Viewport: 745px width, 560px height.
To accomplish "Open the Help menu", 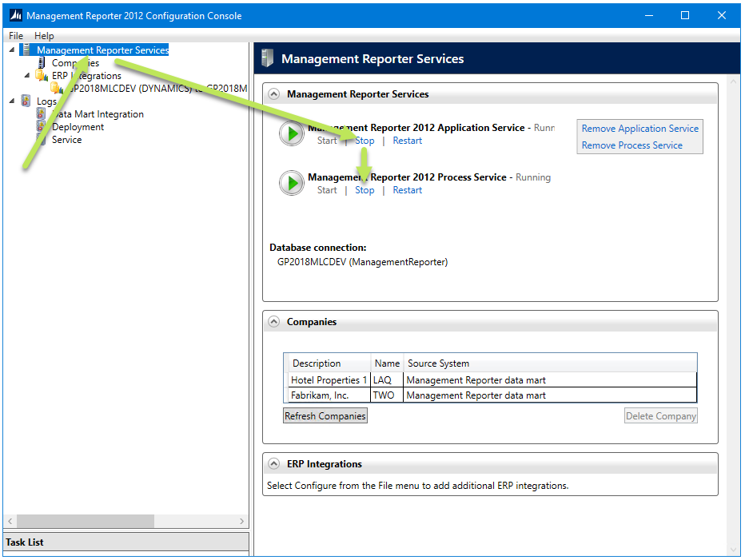I will (x=44, y=36).
